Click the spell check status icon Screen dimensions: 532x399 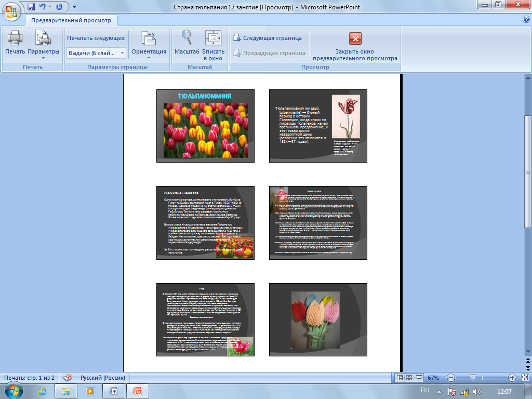click(68, 378)
